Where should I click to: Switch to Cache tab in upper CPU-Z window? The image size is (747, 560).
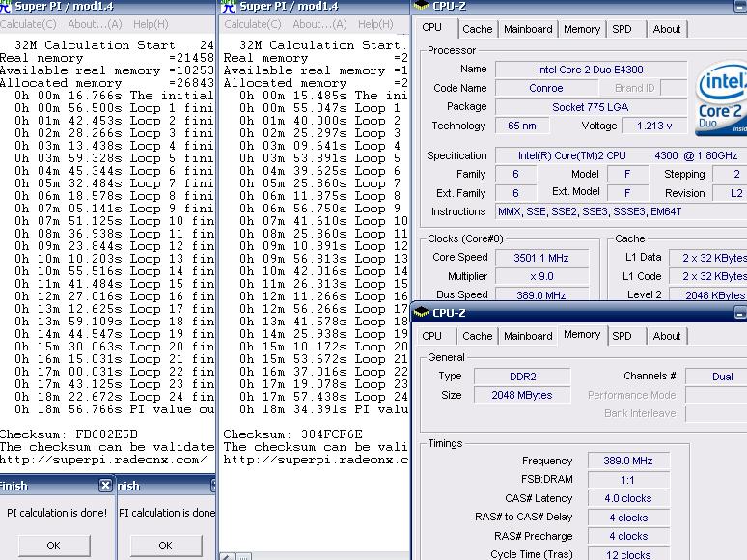pyautogui.click(x=478, y=29)
